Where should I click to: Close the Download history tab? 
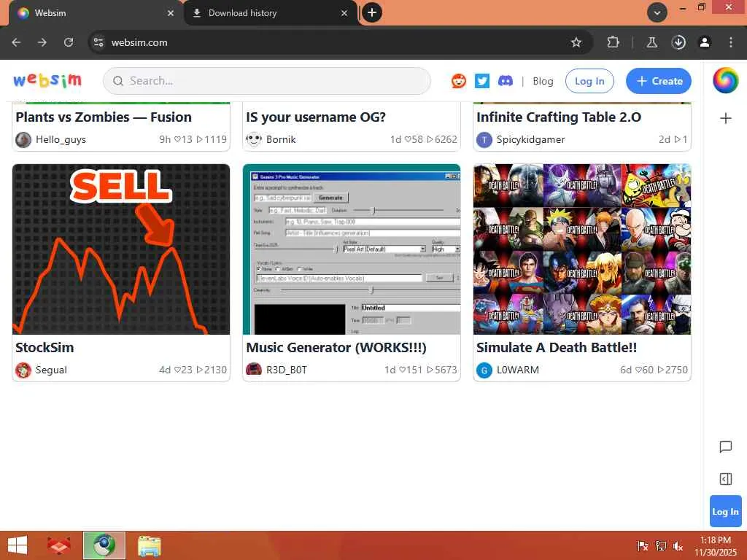344,13
